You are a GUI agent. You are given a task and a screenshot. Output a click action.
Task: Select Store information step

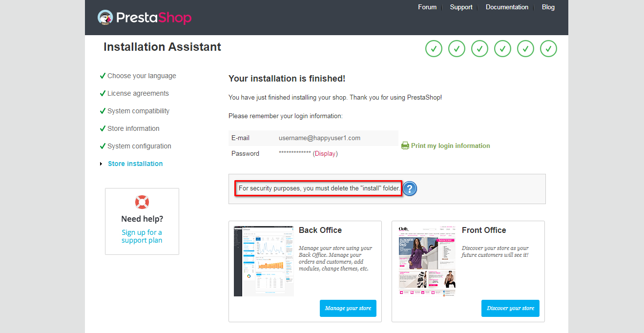pos(133,128)
